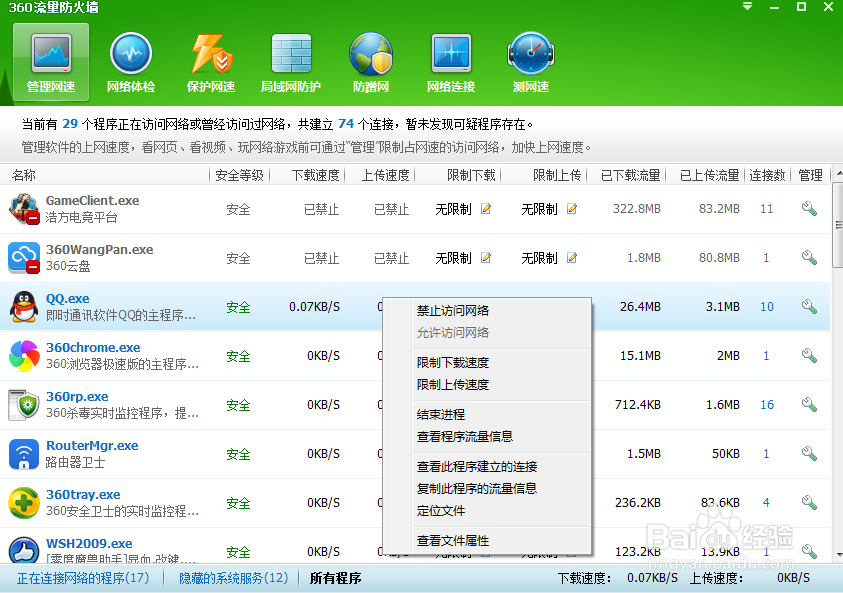Screen dimensions: 843x593
Task: Choose 结束进程 in context menu
Action: click(441, 415)
